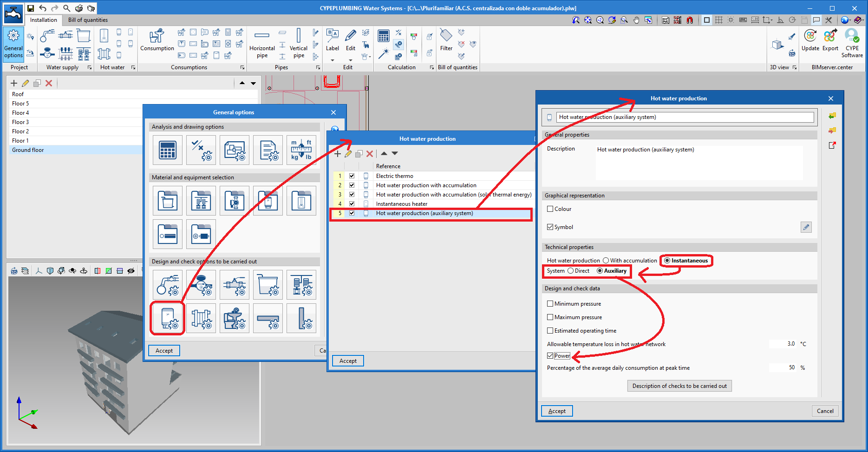This screenshot has width=868, height=452.
Task: Enable the Maximum pressure check
Action: (x=550, y=317)
